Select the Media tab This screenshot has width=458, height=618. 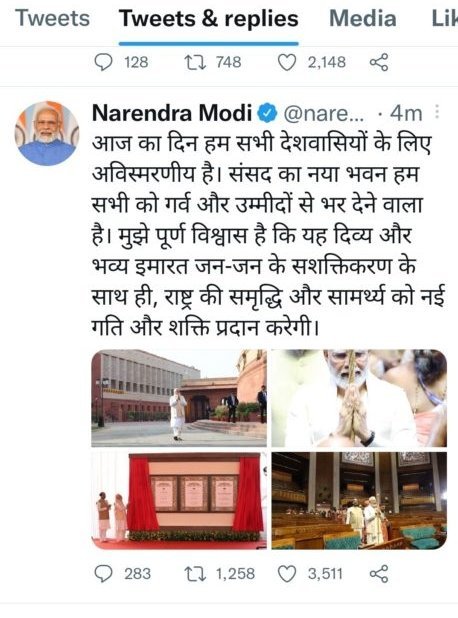tap(363, 19)
